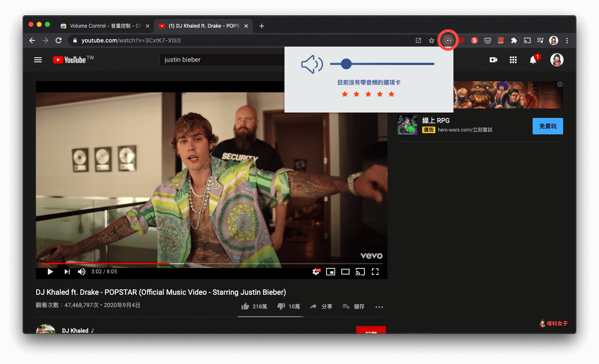Switch to the Volume Control tab
599x364 pixels.
[103, 26]
